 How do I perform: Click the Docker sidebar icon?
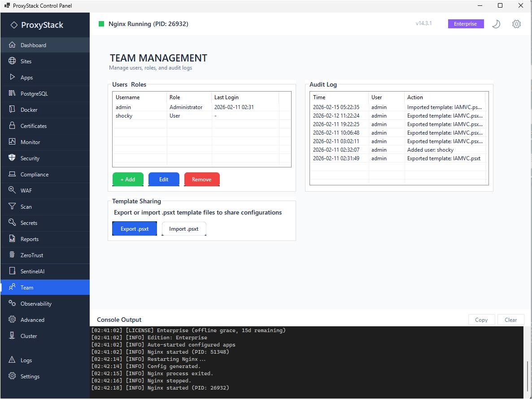click(12, 110)
